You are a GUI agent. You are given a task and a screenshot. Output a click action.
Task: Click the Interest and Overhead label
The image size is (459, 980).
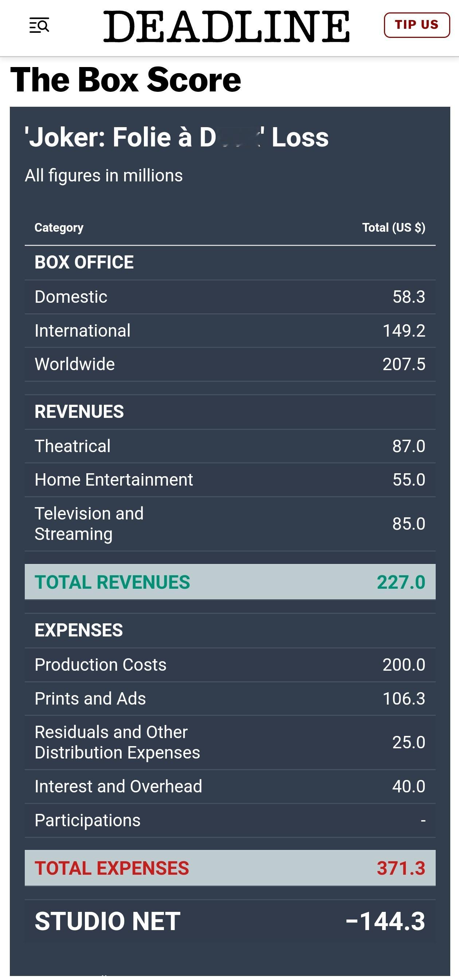118,786
